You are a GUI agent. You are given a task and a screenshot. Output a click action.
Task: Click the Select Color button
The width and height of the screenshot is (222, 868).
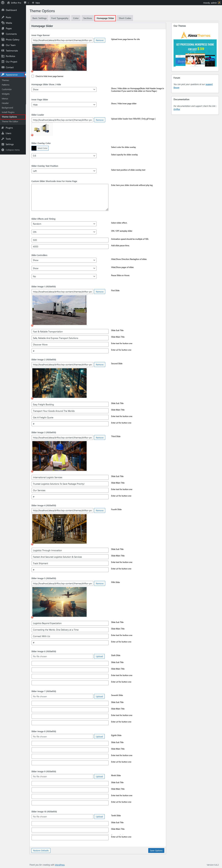tap(43, 148)
